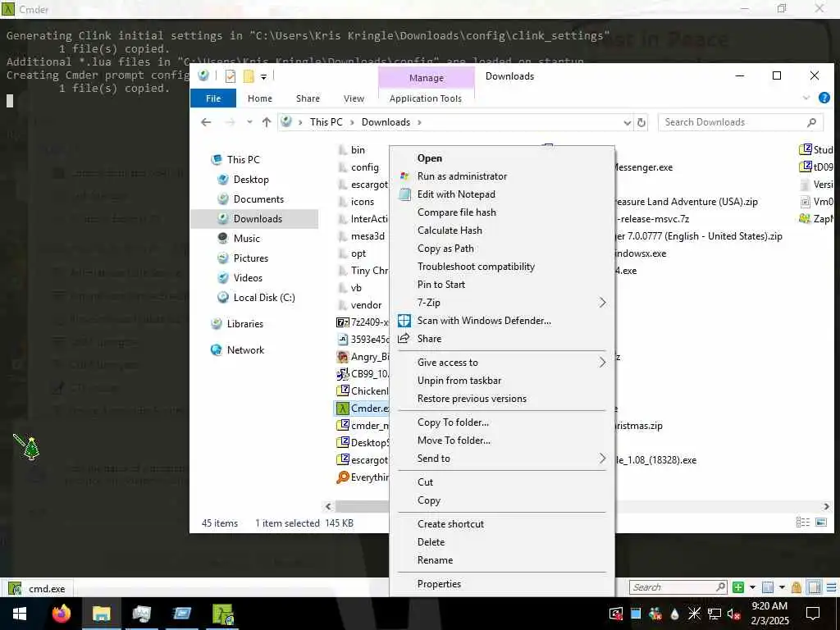
Task: Open Quick Access Toolbar customize dropdown
Action: pyautogui.click(x=263, y=76)
